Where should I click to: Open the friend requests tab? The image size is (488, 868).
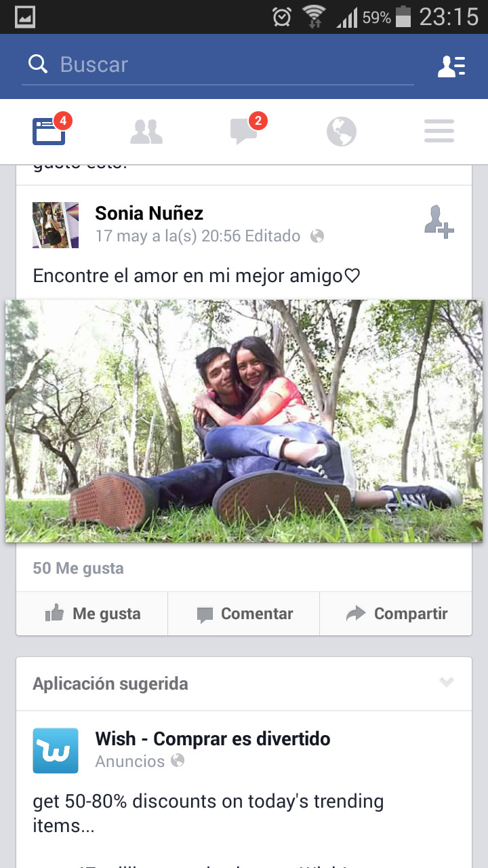tap(146, 132)
